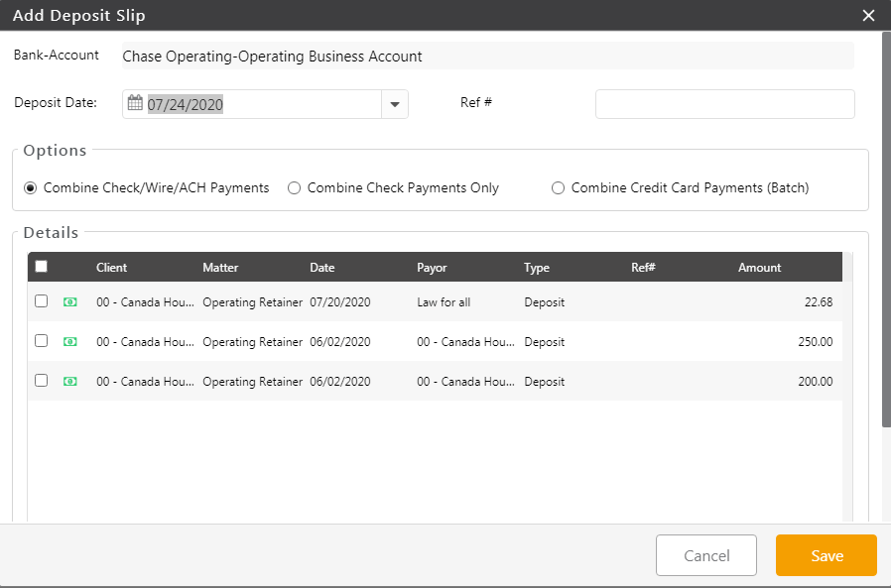The height and width of the screenshot is (588, 891).
Task: Choose Combine Credit Card Payments (Batch)
Action: (558, 187)
